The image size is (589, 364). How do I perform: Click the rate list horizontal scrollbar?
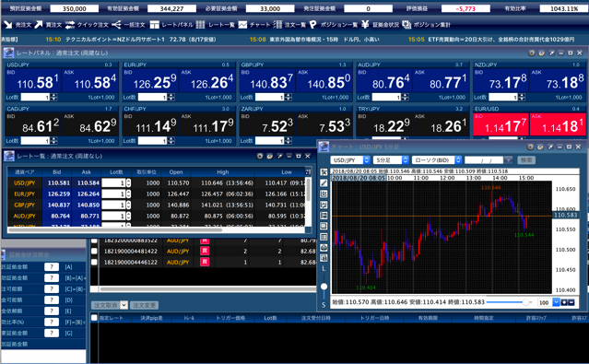click(115, 229)
